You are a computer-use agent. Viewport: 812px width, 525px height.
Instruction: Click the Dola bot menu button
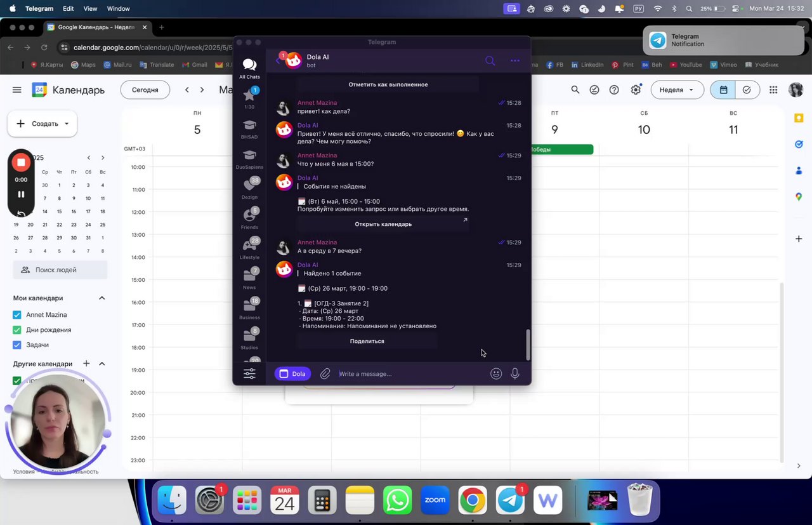click(x=292, y=374)
